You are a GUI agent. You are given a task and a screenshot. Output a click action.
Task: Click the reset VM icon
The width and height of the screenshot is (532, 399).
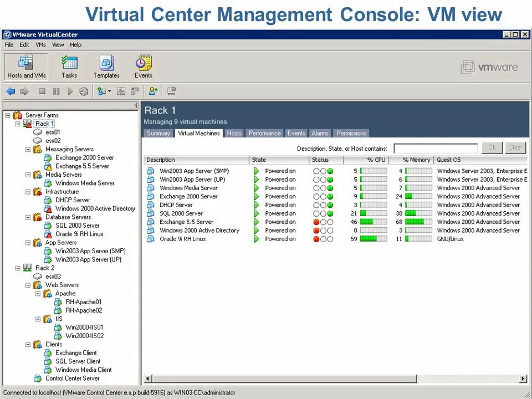84,91
